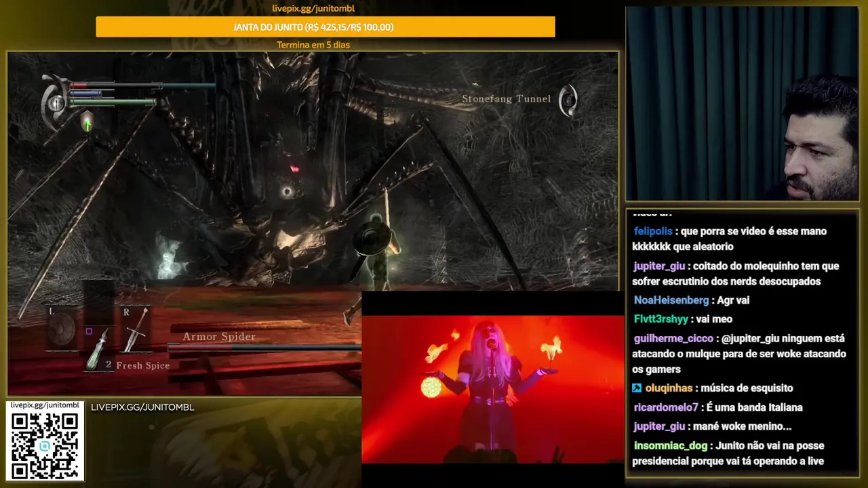The image size is (868, 488).
Task: Click the LIVEPIX.GG/JUNITOMBL text by the QR code
Action: [x=142, y=407]
